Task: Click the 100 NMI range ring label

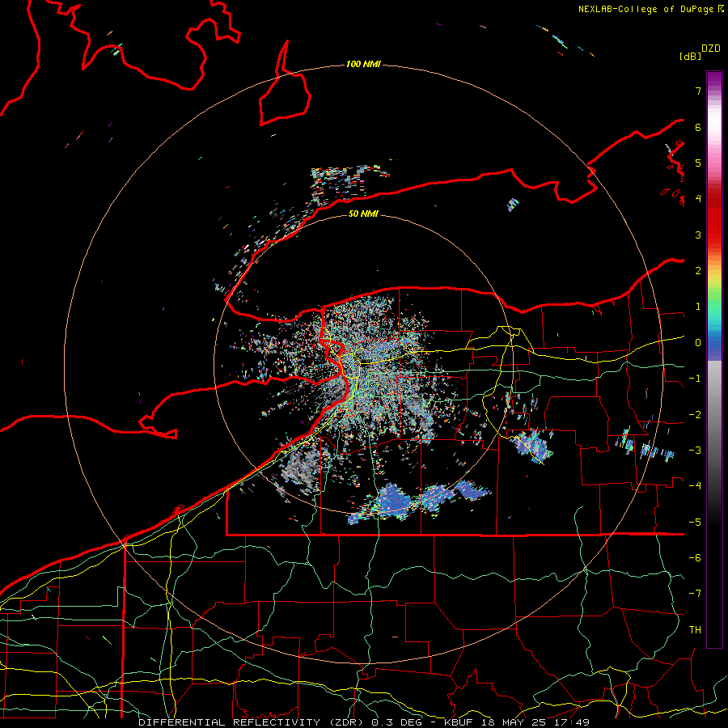Action: click(363, 64)
